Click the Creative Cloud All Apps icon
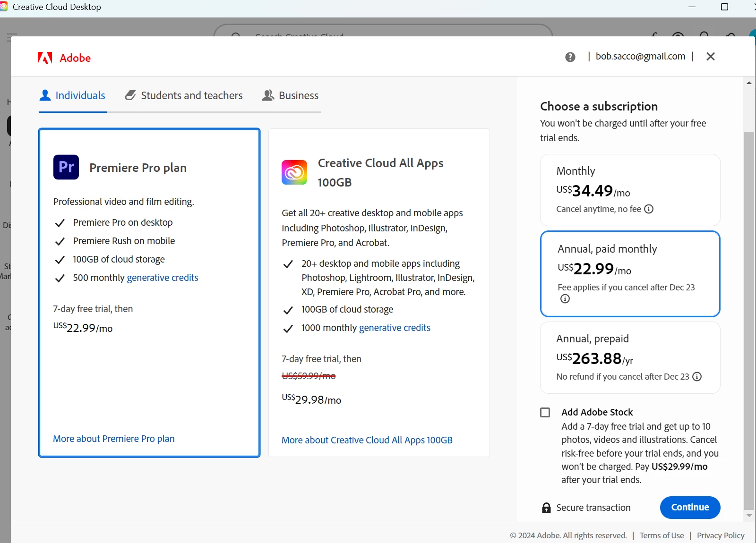 tap(294, 172)
